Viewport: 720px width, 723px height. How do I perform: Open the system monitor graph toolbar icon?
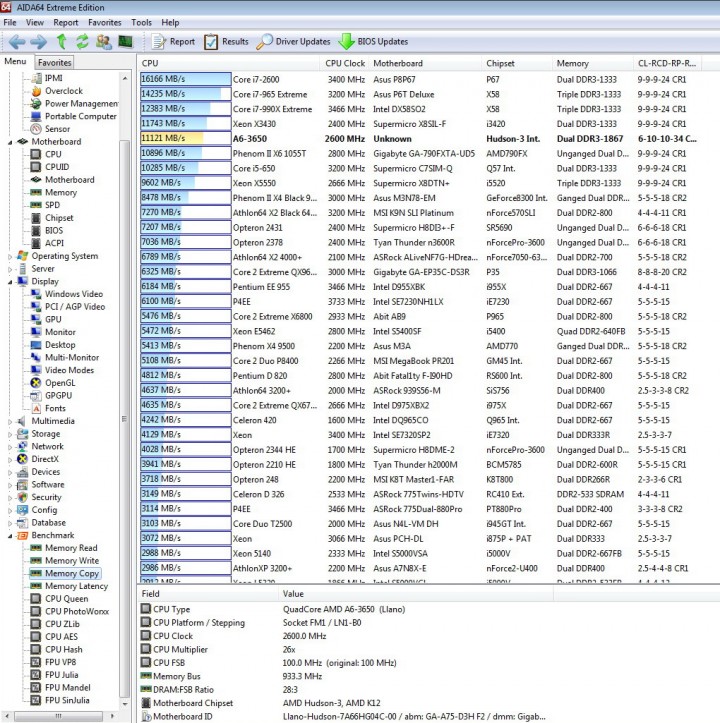coord(125,42)
